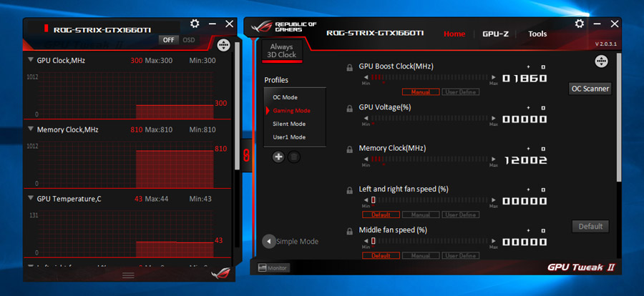644x296 pixels.
Task: Click the round expand icon in monitor window
Action: tap(223, 45)
